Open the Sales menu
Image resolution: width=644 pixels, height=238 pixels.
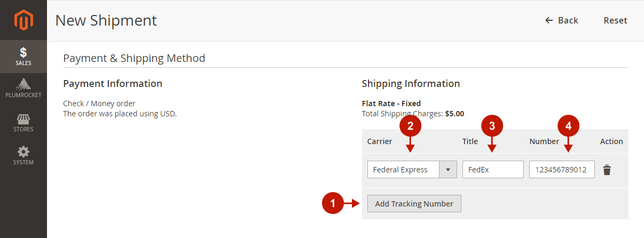tap(23, 57)
